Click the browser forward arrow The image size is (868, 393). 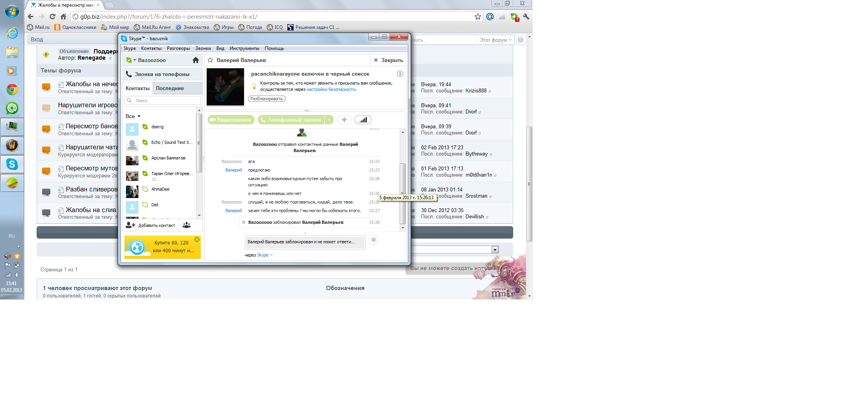pyautogui.click(x=42, y=16)
